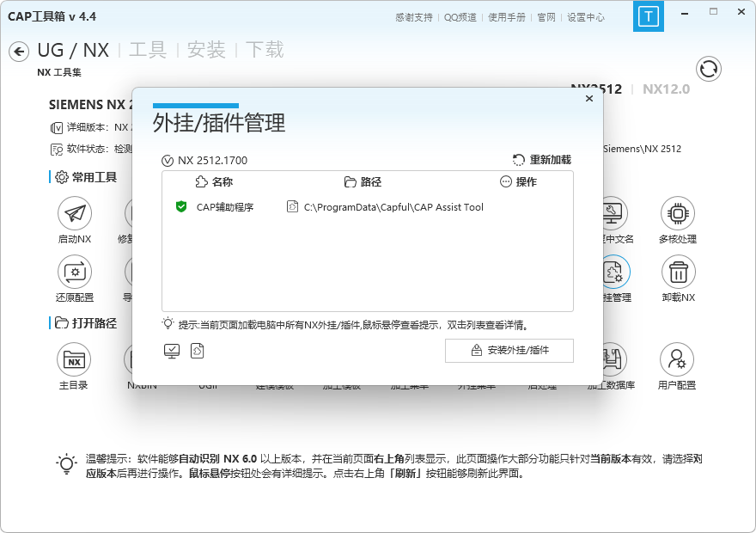Click the script file icon at dialog bottom left
This screenshot has height=533, width=756.
[197, 351]
